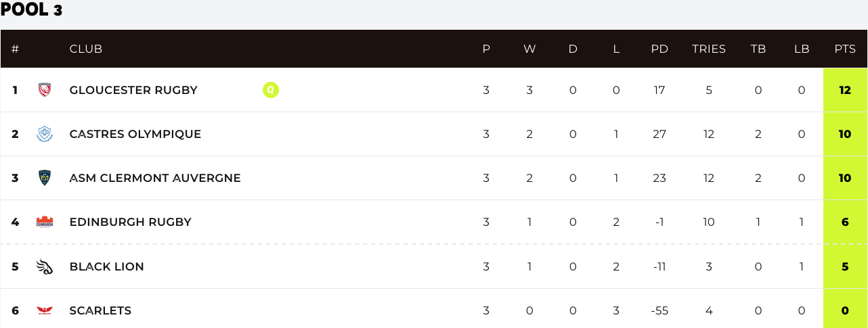Click the Castres Olympique club crest icon
The width and height of the screenshot is (868, 328).
pos(45,134)
